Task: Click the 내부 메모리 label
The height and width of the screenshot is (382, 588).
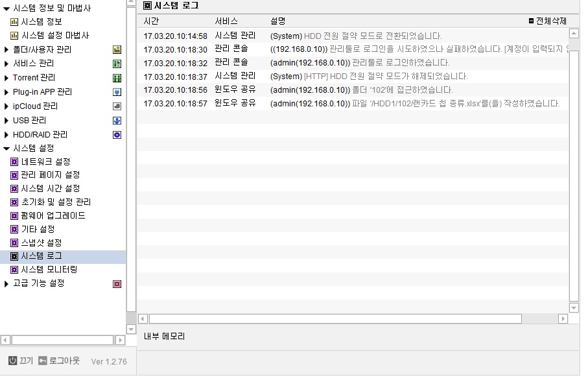Action: (x=164, y=336)
